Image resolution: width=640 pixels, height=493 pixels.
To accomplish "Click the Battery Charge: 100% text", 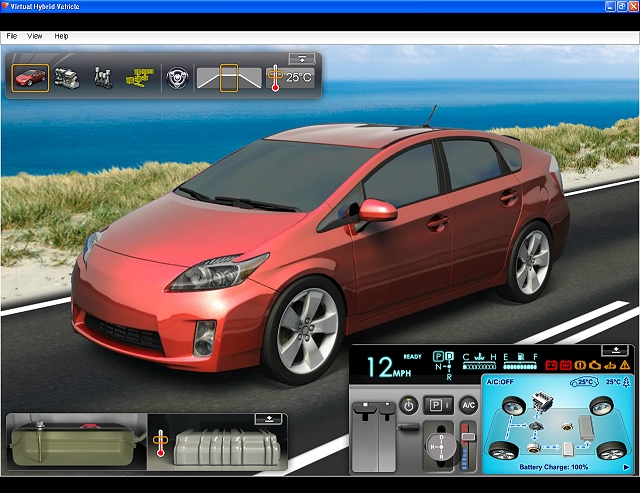I will [553, 467].
